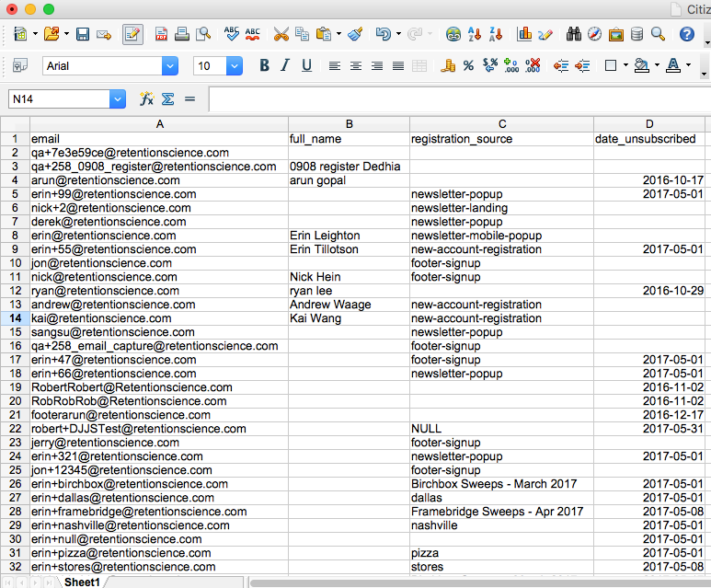This screenshot has height=588, width=711.
Task: Align cell text left
Action: [x=335, y=66]
